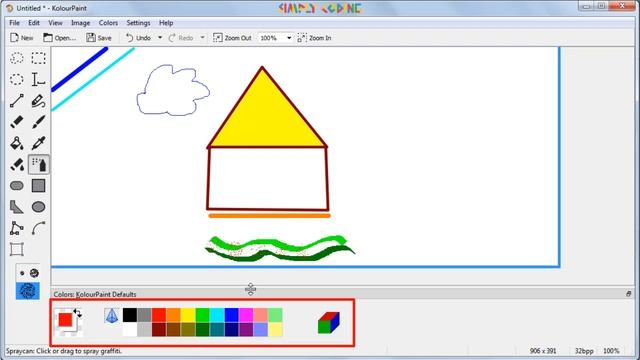Select the Connected Lines tool
The image size is (640, 360).
click(17, 228)
